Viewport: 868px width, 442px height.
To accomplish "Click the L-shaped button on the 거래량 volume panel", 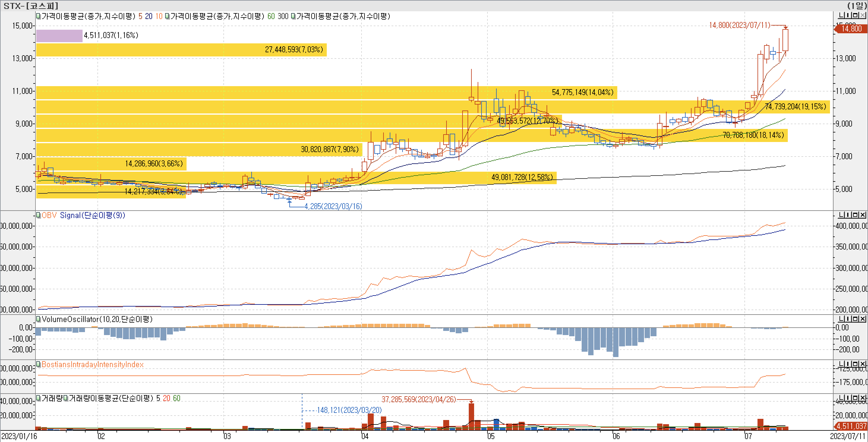I will click(x=841, y=398).
